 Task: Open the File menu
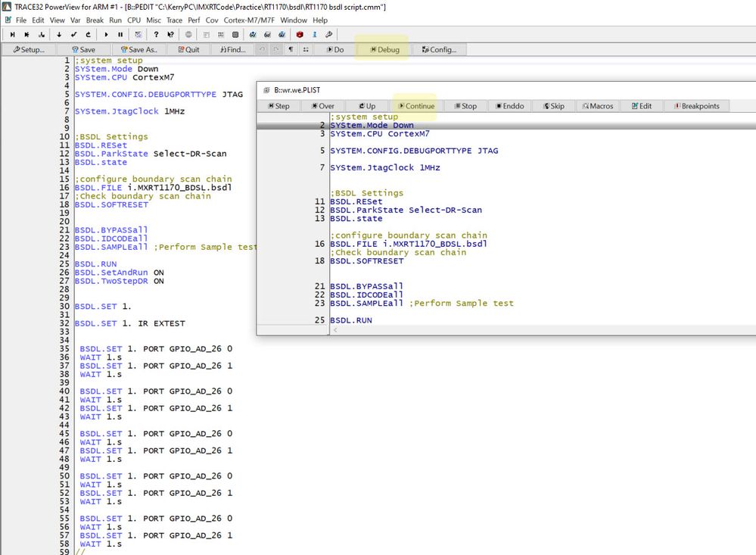tap(20, 20)
